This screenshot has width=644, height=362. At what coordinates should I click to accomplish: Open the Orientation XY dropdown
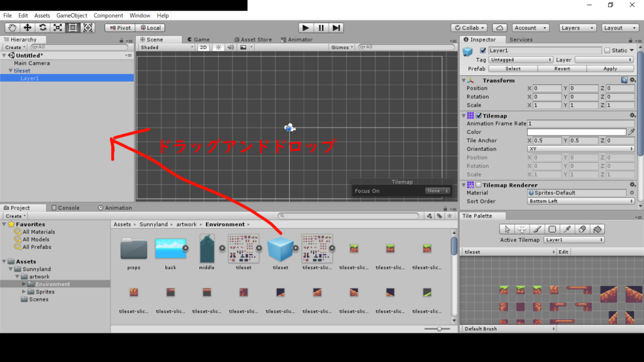point(580,149)
